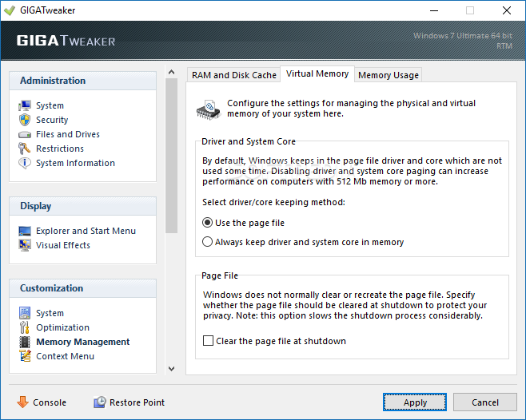Select Use the page file option
The image size is (526, 420).
pyautogui.click(x=244, y=223)
